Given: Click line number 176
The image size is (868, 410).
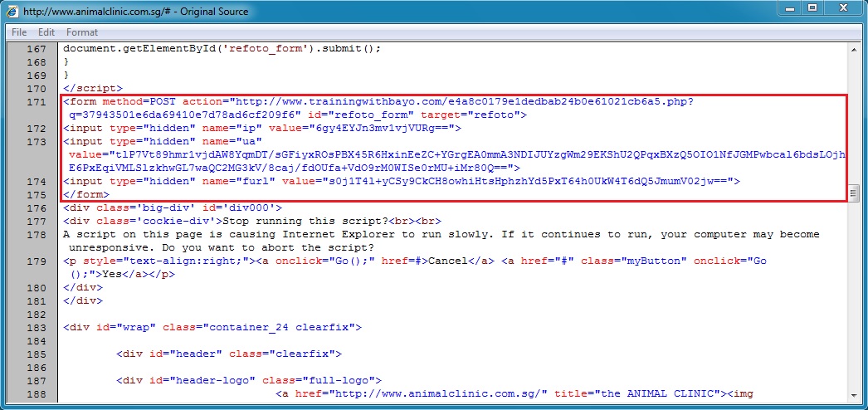Looking at the screenshot, I should click(x=37, y=208).
